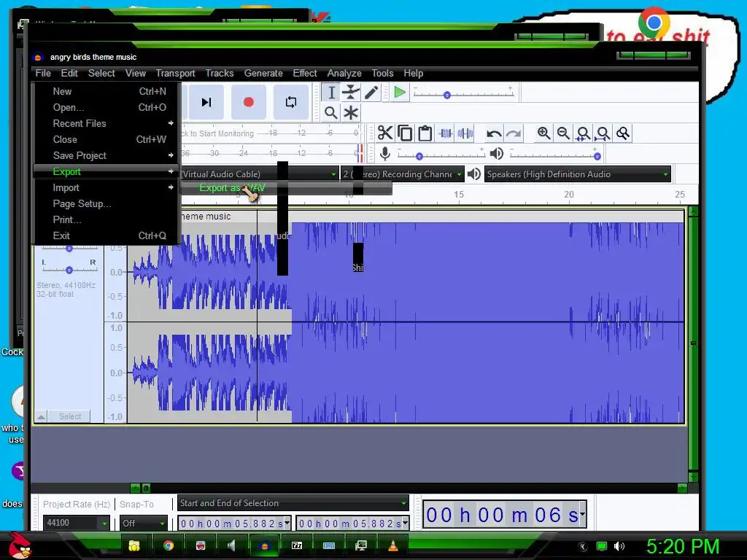Select the Selection (I-beam) tool
747x560 pixels.
[x=331, y=93]
